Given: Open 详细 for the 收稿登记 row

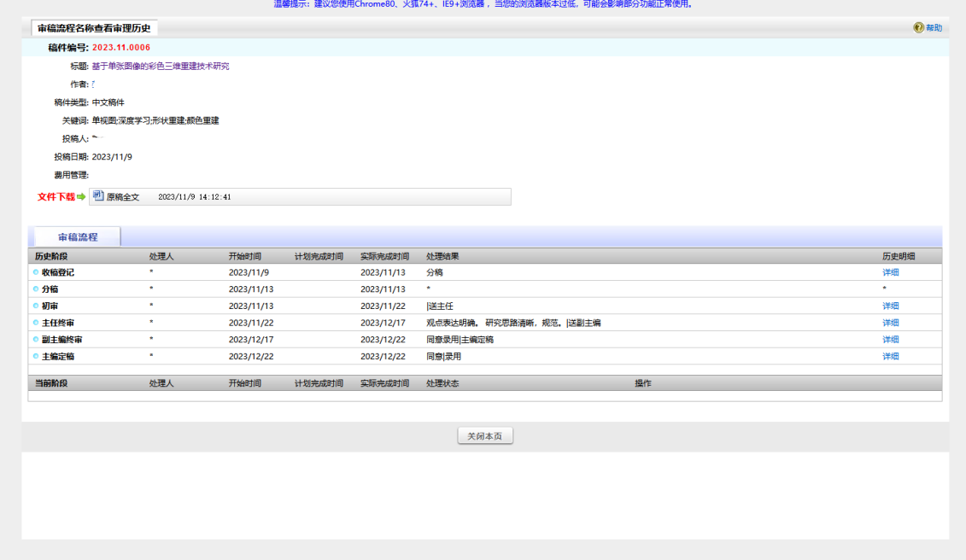Looking at the screenshot, I should pyautogui.click(x=890, y=272).
